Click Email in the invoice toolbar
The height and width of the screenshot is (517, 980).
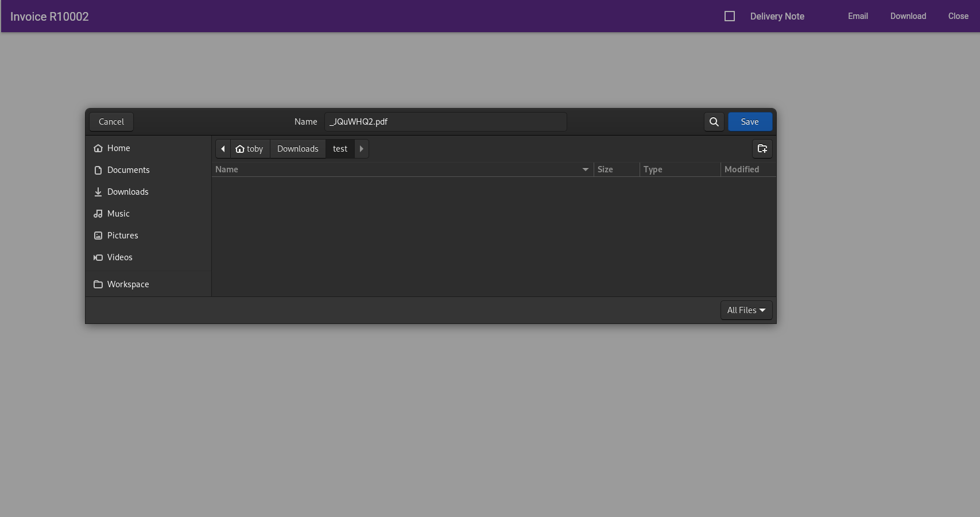(x=857, y=16)
